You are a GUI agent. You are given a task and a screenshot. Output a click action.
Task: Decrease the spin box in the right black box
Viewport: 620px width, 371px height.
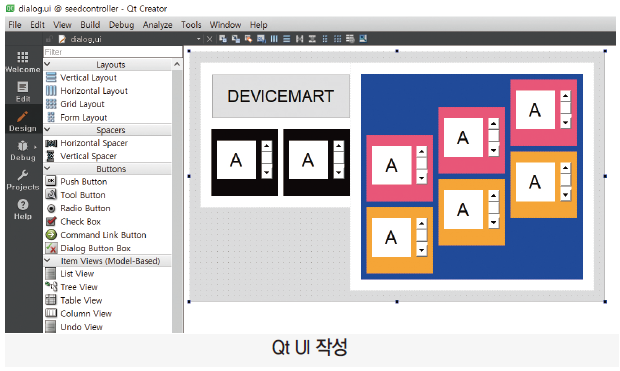pyautogui.click(x=338, y=172)
